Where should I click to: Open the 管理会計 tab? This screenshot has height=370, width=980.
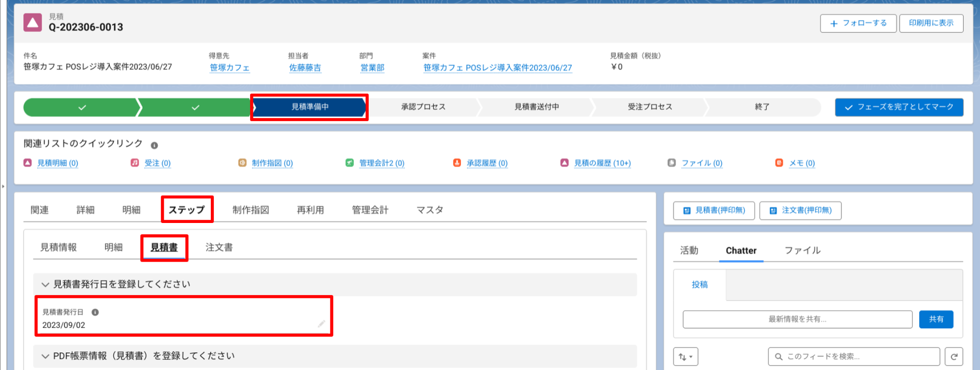[370, 210]
